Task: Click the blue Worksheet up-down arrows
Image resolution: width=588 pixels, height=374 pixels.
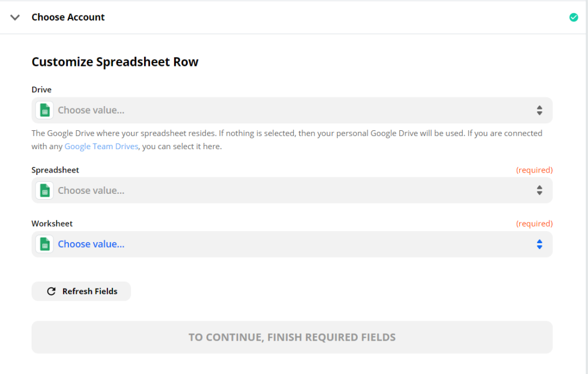Action: coord(539,244)
